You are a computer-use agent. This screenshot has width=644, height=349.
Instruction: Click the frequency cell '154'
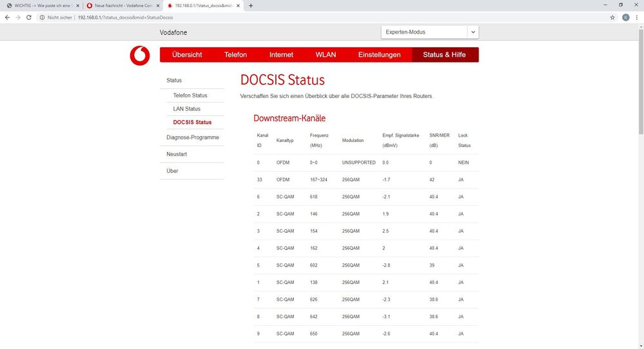point(313,231)
